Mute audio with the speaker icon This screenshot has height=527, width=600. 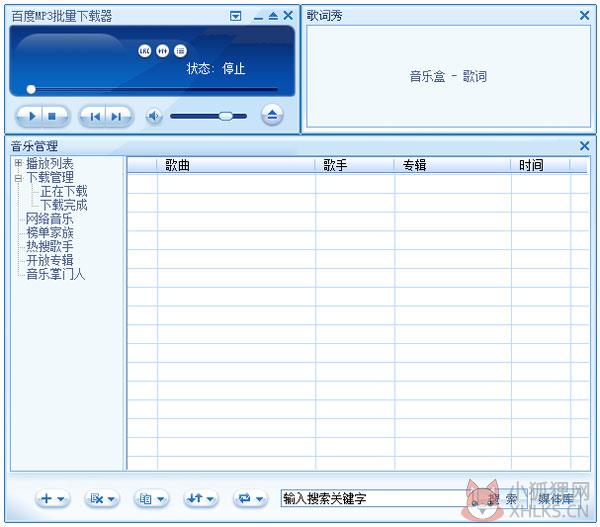point(154,116)
